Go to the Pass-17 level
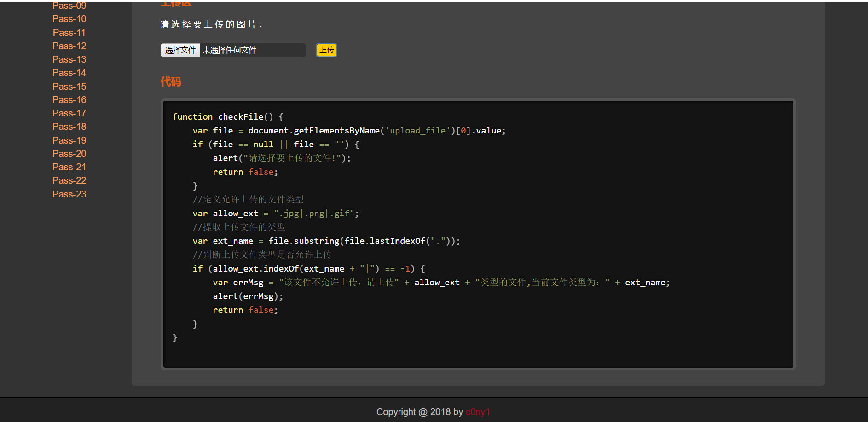868x422 pixels. [69, 113]
